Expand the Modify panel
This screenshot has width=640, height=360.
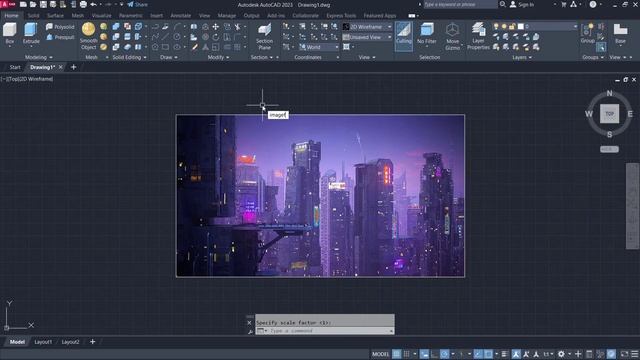pos(218,58)
